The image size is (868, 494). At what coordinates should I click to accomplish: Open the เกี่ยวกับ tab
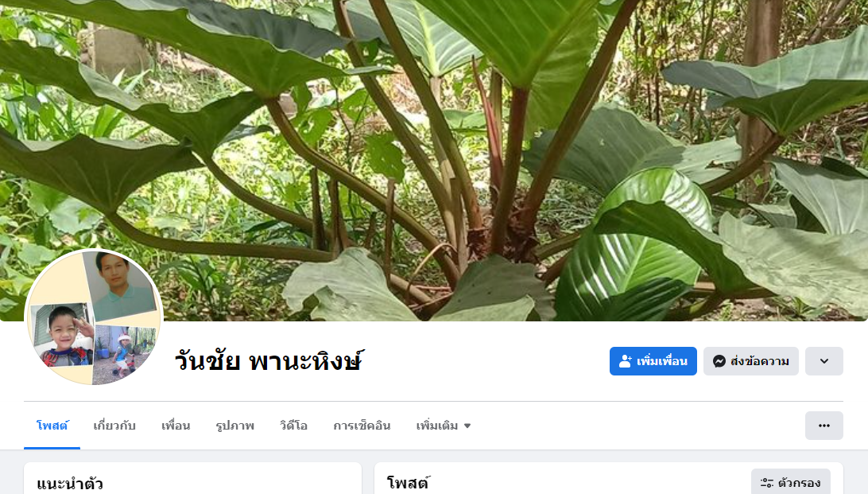click(x=114, y=426)
